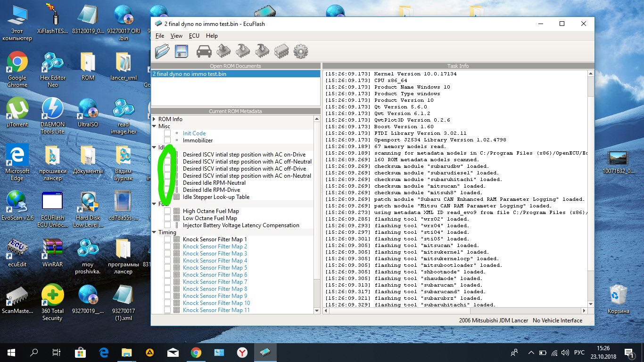Open the lancer_xml desktop folder

pyautogui.click(x=123, y=66)
